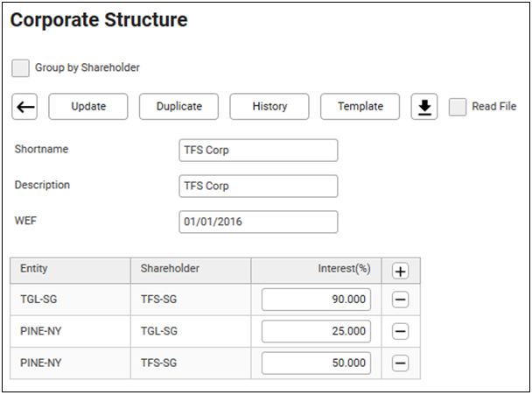Viewport: 532px width, 395px height.
Task: Select the WEF date field
Action: (x=258, y=222)
